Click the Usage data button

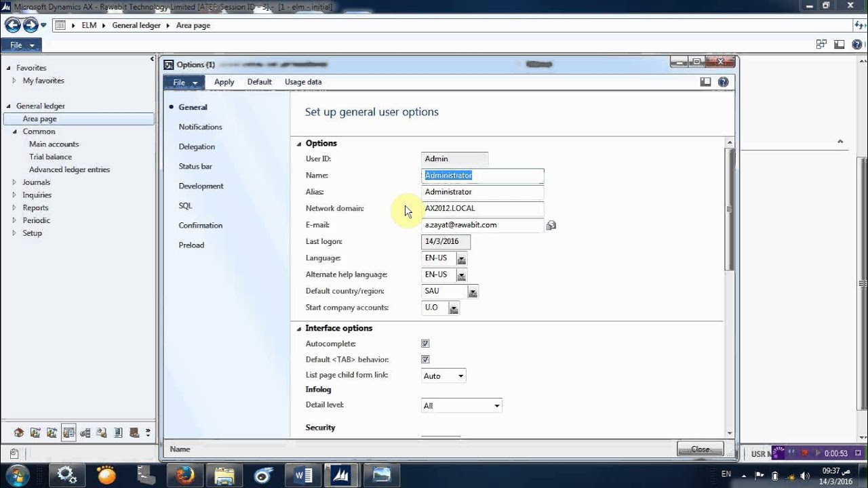pos(303,82)
